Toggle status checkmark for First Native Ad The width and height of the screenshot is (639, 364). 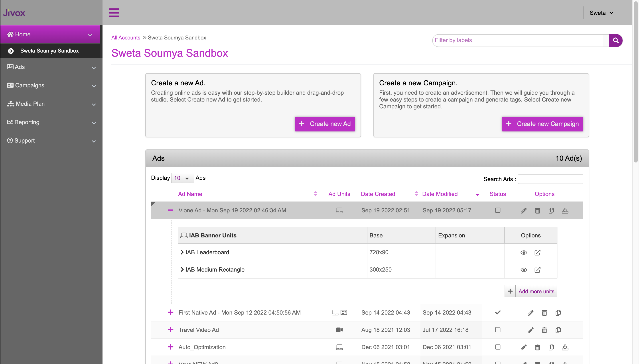tap(498, 312)
